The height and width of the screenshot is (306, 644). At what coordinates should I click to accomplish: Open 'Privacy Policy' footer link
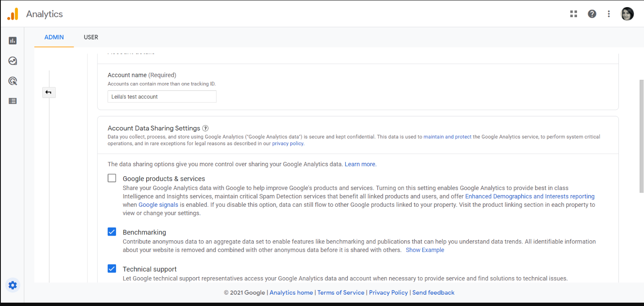[x=389, y=293]
